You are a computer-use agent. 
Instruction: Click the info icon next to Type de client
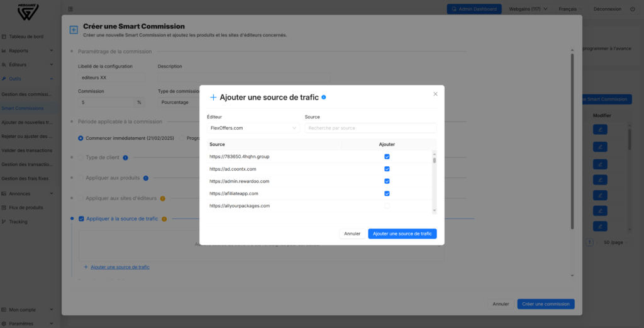125,158
